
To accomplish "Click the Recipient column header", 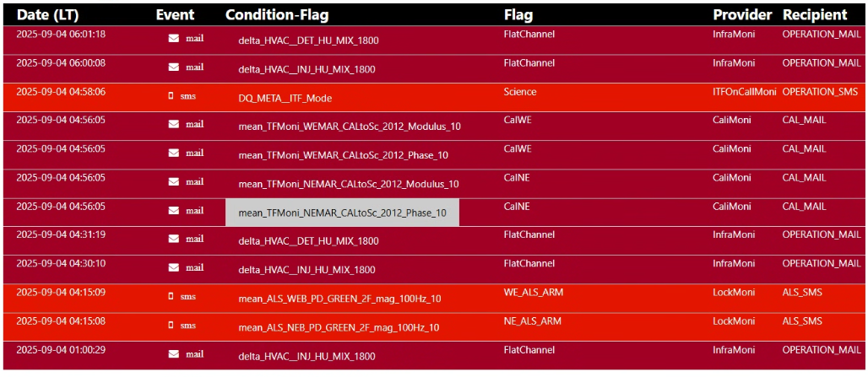I will click(x=814, y=14).
